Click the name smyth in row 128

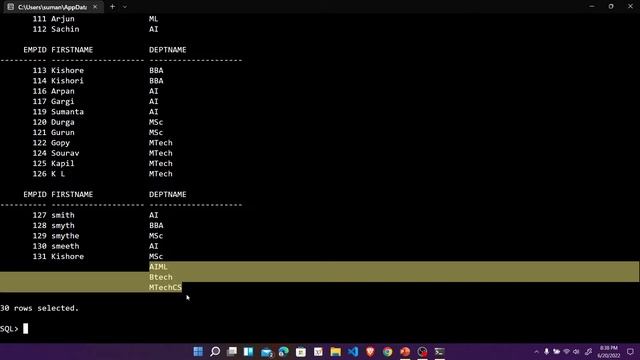click(x=63, y=225)
